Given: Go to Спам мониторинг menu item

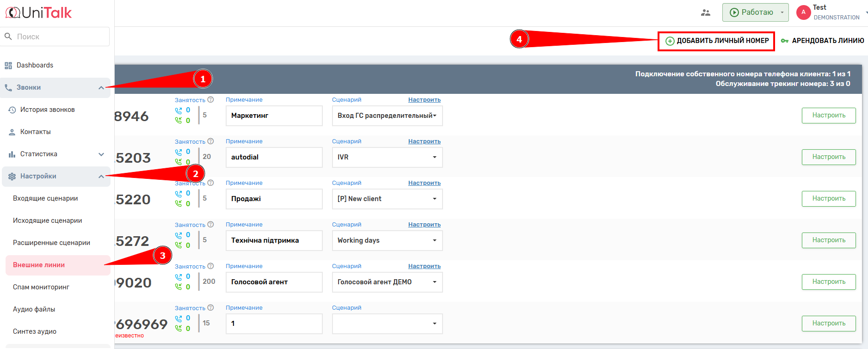Looking at the screenshot, I should pos(41,287).
